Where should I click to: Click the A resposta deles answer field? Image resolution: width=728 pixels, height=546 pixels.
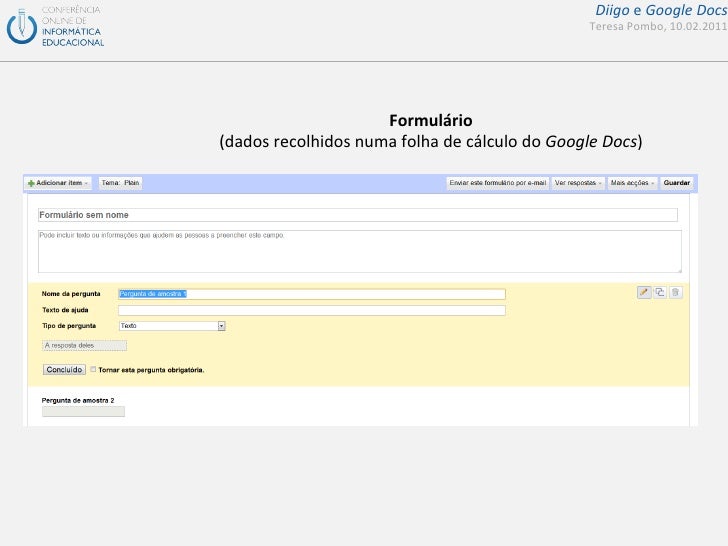pyautogui.click(x=84, y=345)
